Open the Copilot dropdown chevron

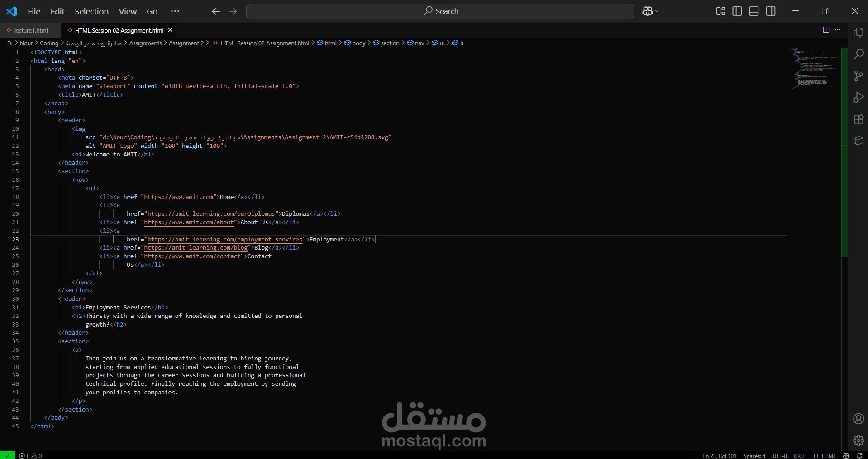[657, 11]
